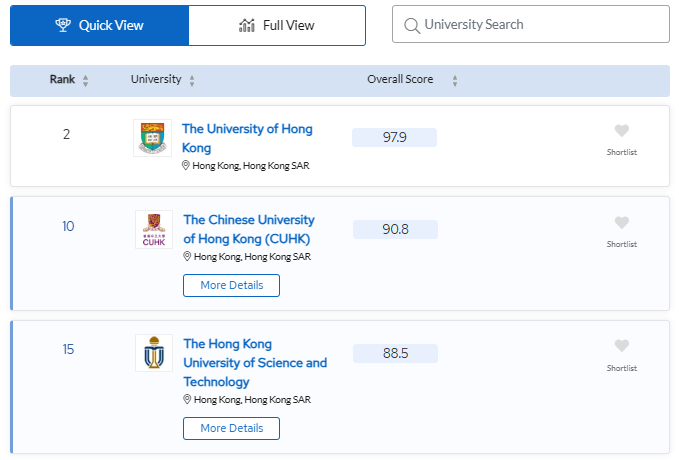Click the Shortlist label in the CUHK row
This screenshot has height=460, width=679.
coord(622,244)
